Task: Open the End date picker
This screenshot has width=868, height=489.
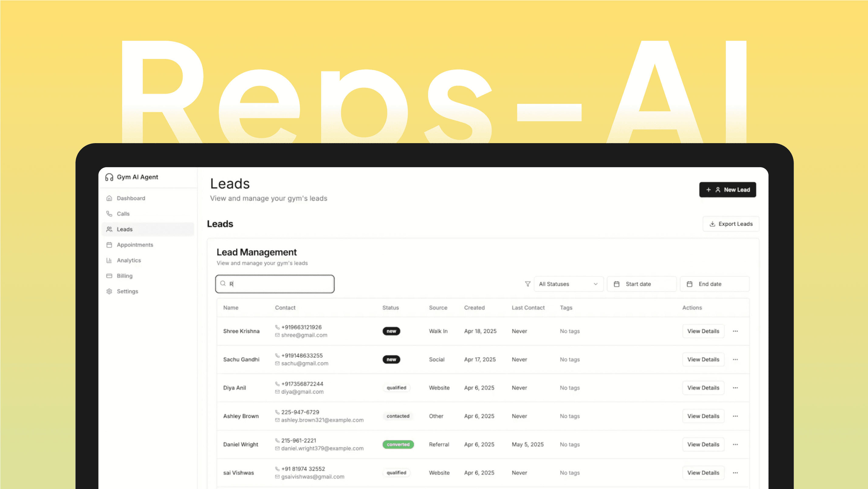Action: click(714, 284)
